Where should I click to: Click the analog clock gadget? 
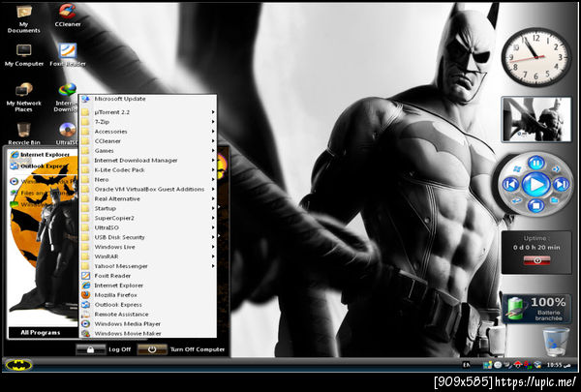point(535,57)
